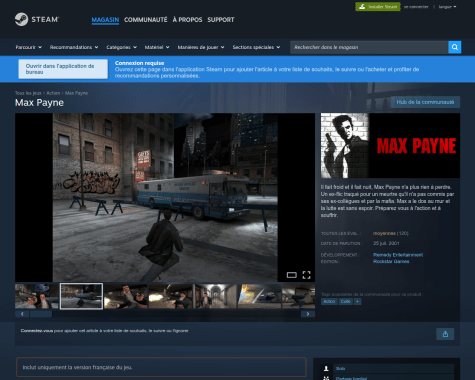Image resolution: width=475 pixels, height=380 pixels.
Task: Open the langue dropdown
Action: click(447, 7)
